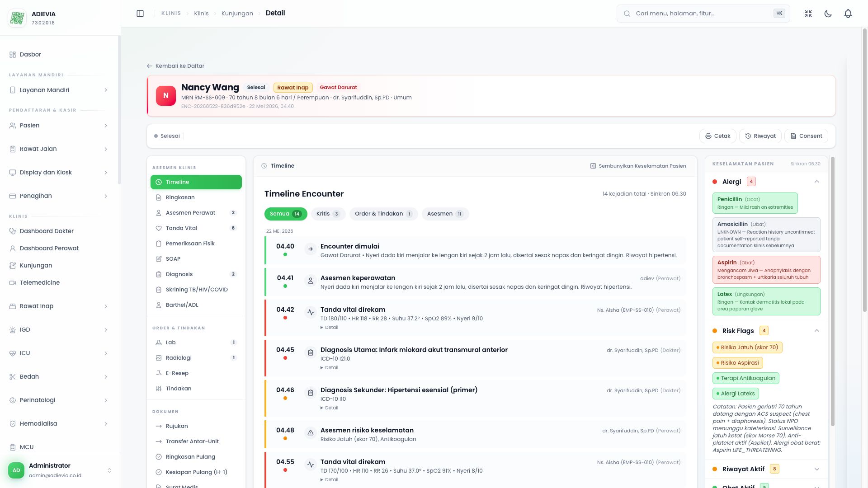Click the Tanda Vital heart icon
The width and height of the screenshot is (868, 488).
159,228
